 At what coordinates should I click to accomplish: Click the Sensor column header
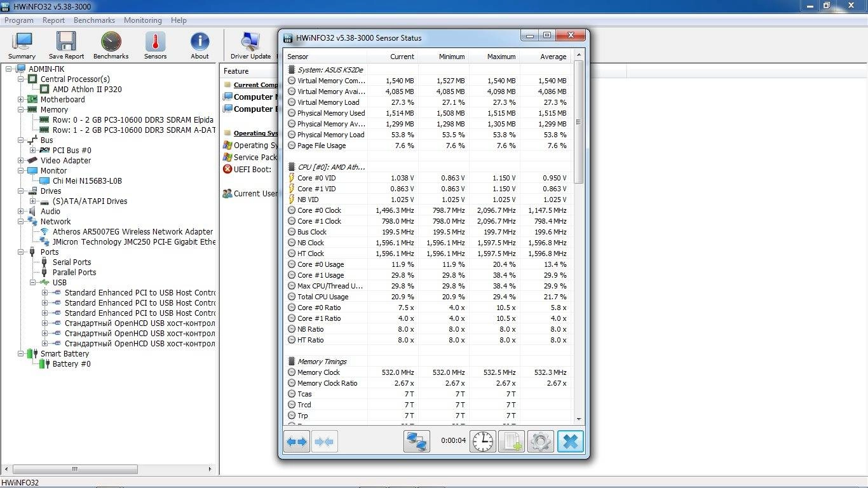pos(325,57)
